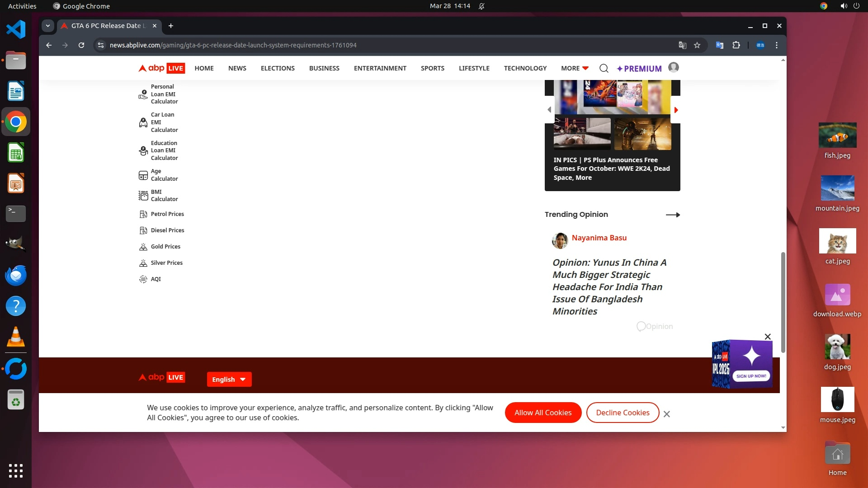This screenshot has width=868, height=488.
Task: Bookmark this page with star icon
Action: pos(697,45)
